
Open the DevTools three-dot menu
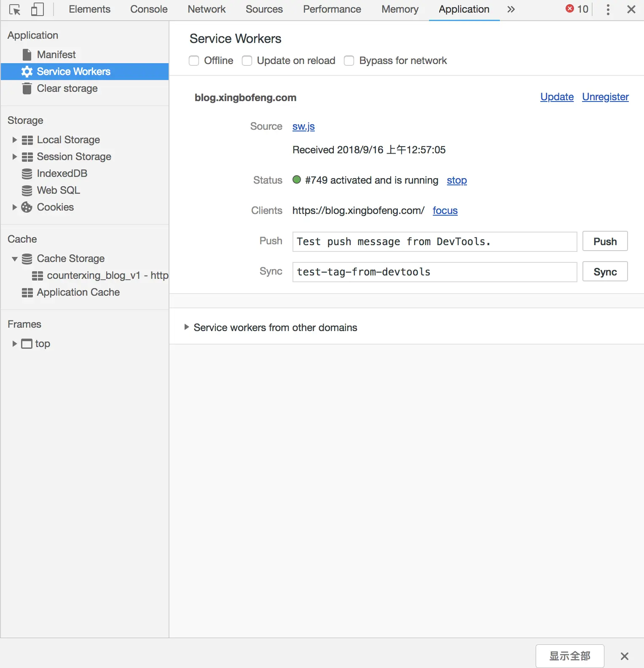(608, 9)
